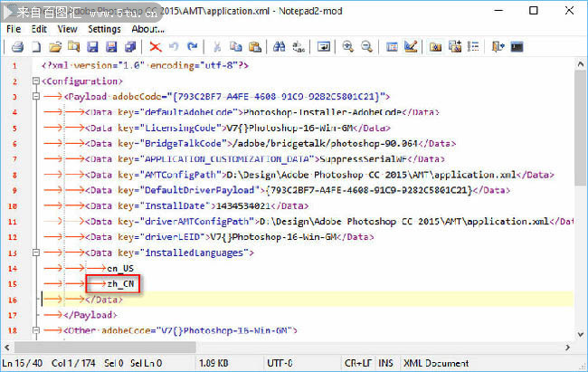Screen dimensions: 588x372
Task: Open the Settings menu
Action: click(104, 29)
